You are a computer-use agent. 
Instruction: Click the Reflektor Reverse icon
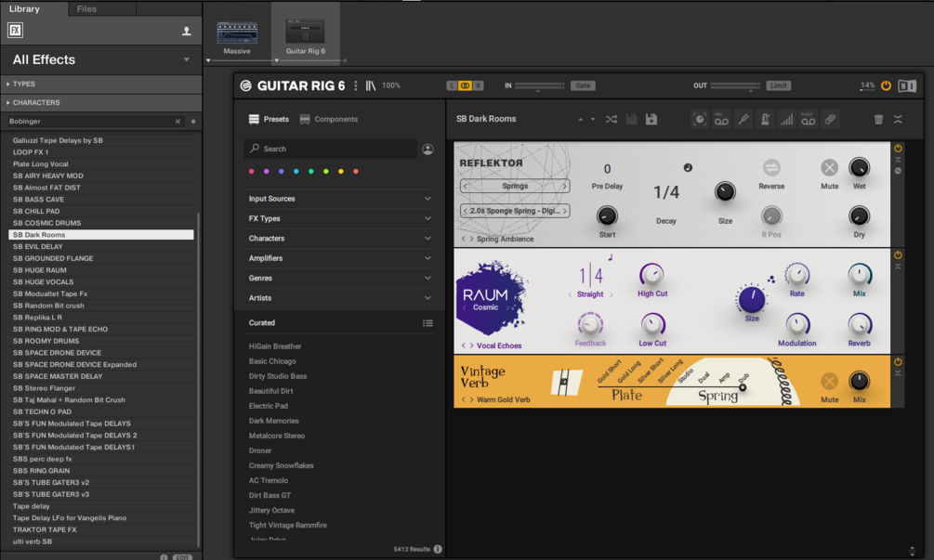tap(771, 168)
